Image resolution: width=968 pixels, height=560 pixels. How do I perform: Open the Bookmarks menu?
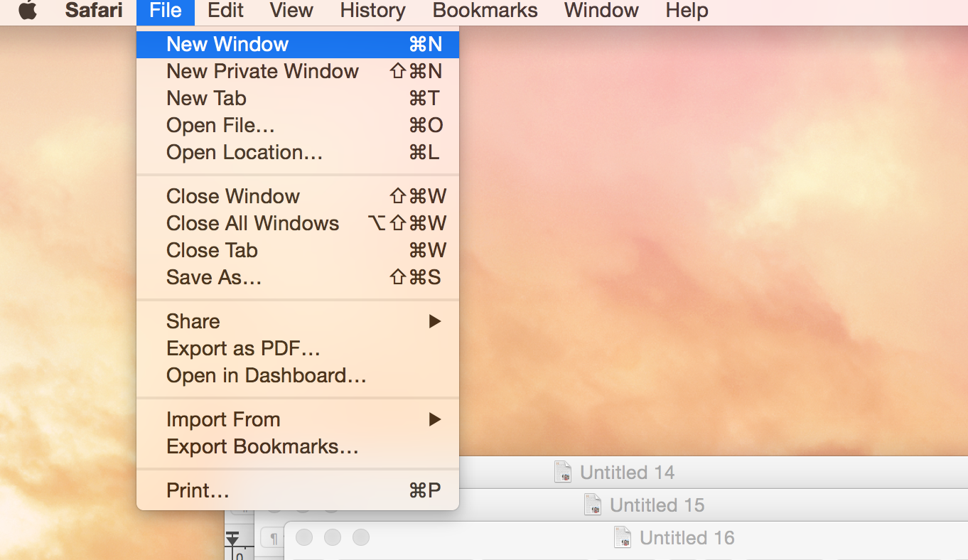(x=485, y=11)
